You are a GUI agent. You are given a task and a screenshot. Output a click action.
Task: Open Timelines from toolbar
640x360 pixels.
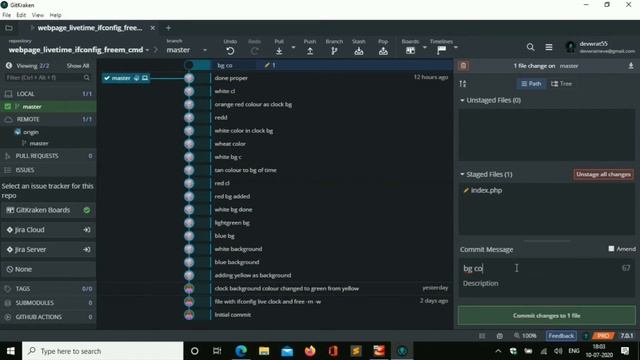pyautogui.click(x=441, y=50)
